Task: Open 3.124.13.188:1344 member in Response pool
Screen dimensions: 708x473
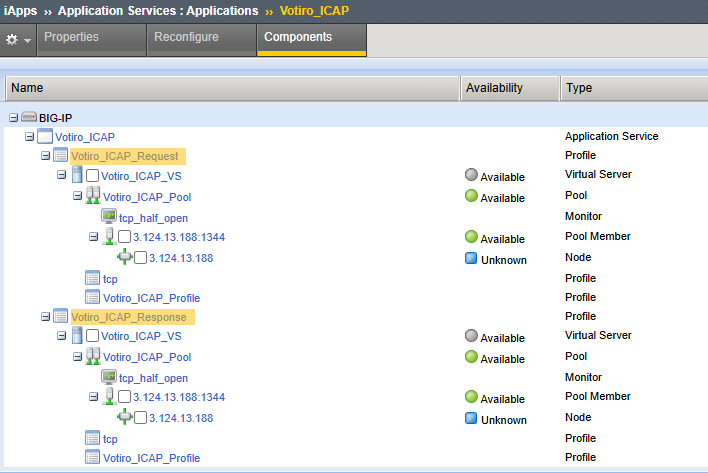Action: 179,397
